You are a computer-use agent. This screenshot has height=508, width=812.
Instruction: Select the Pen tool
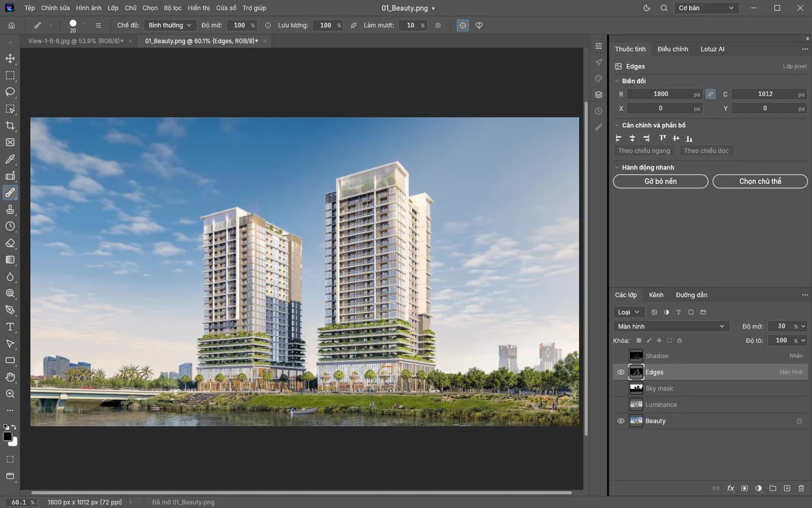click(10, 310)
